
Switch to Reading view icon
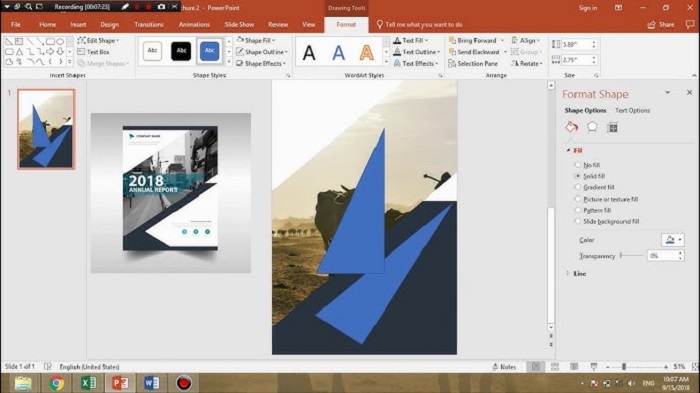(574, 367)
